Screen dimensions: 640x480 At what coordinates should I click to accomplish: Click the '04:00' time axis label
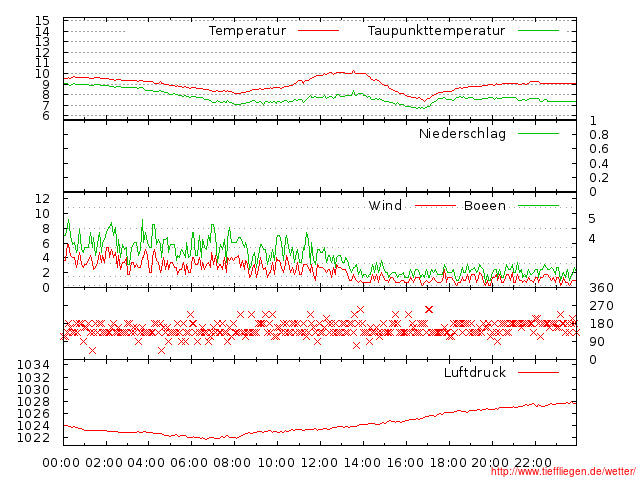pos(146,463)
